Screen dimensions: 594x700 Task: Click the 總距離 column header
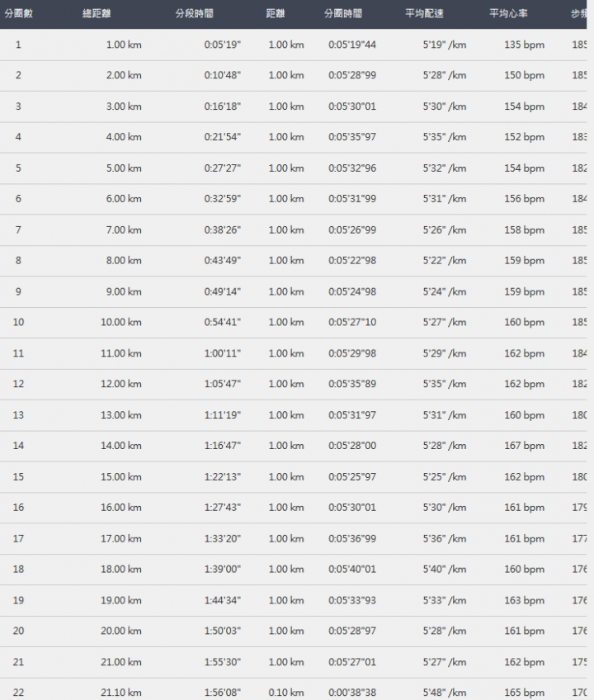(97, 14)
